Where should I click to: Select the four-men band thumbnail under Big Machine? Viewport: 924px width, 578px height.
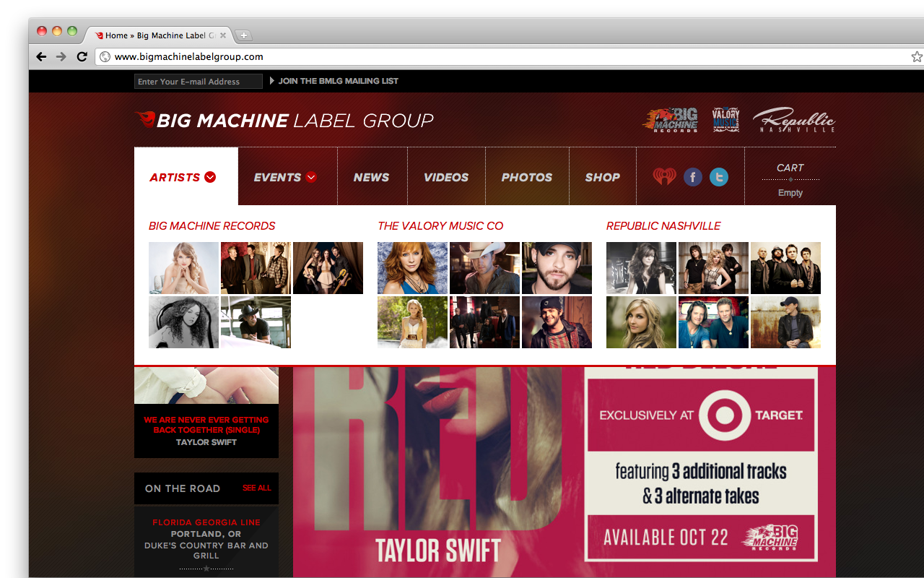pos(256,268)
